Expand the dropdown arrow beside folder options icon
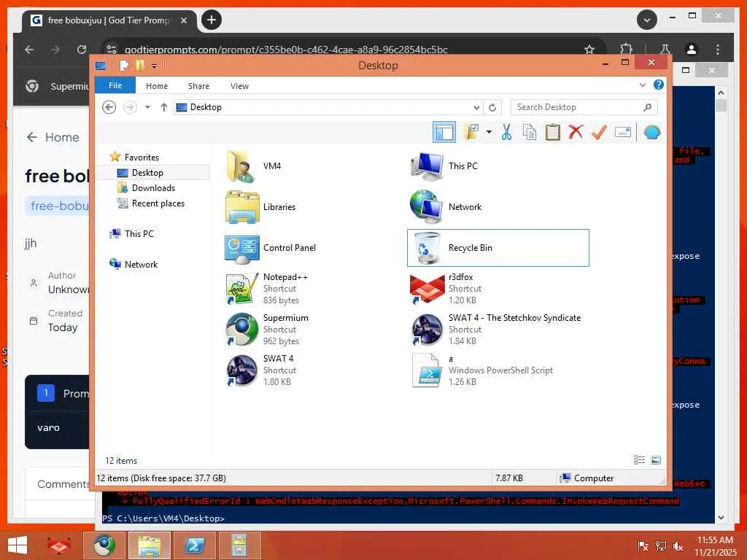Viewport: 747px width, 560px height. [489, 132]
